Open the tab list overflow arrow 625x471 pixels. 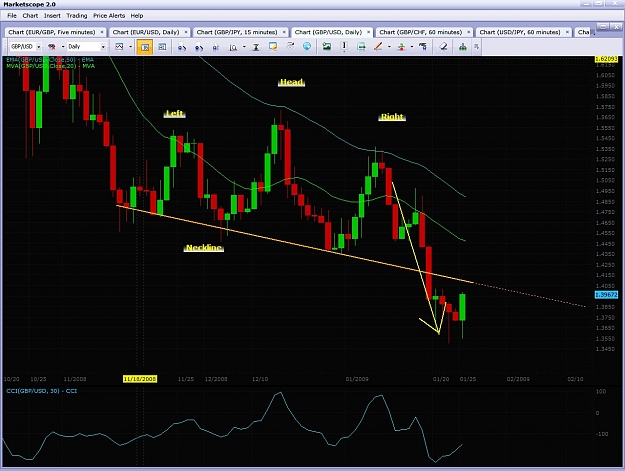tap(593, 33)
